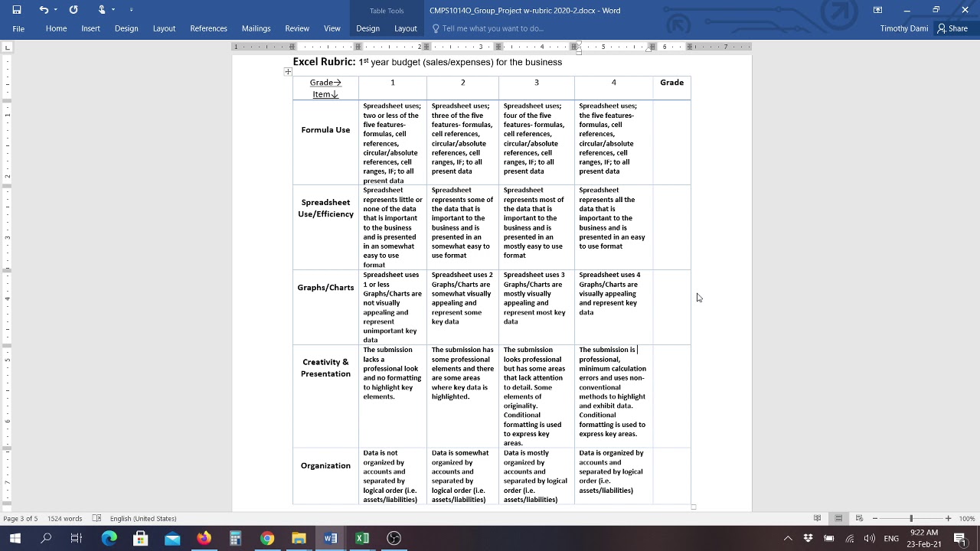Open the Undo history dropdown arrow
Image resolution: width=980 pixels, height=551 pixels.
(x=55, y=10)
